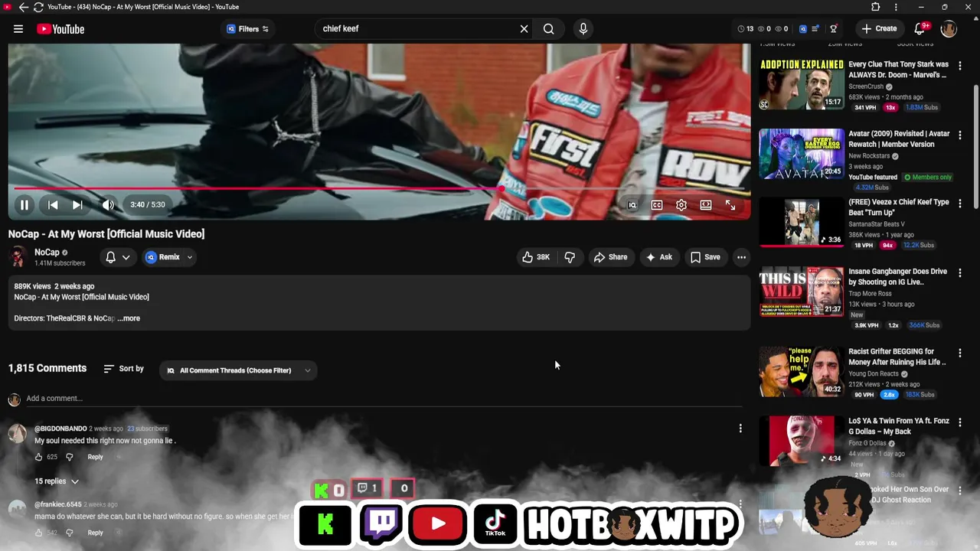Expand description with ...more
Screen dimensions: 980x551
[x=129, y=318]
